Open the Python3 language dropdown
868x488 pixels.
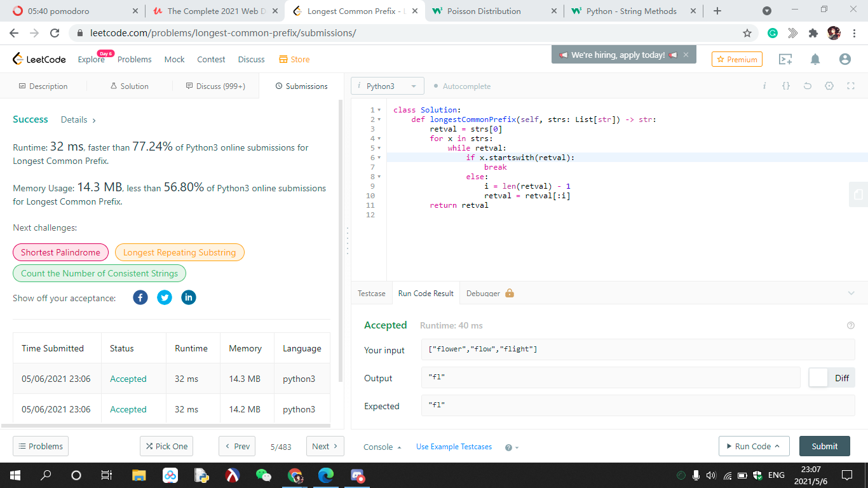pos(387,86)
